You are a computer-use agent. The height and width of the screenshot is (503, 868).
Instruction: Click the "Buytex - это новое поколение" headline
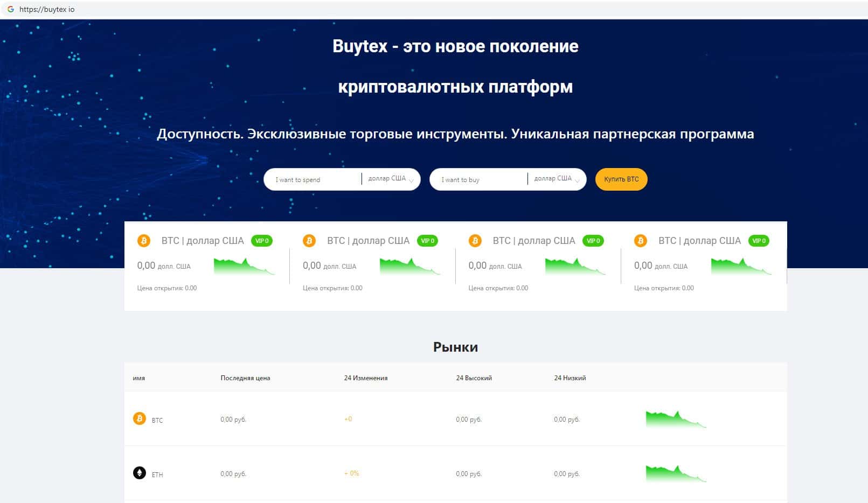tap(455, 46)
